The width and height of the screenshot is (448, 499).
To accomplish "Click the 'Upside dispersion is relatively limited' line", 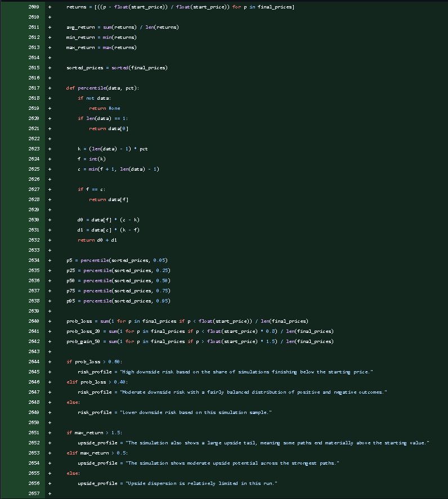I will pyautogui.click(x=177, y=483).
